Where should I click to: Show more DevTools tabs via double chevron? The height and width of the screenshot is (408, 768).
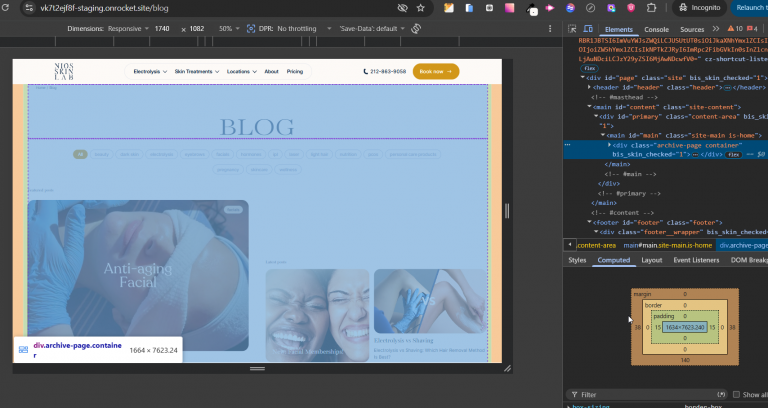coord(716,29)
